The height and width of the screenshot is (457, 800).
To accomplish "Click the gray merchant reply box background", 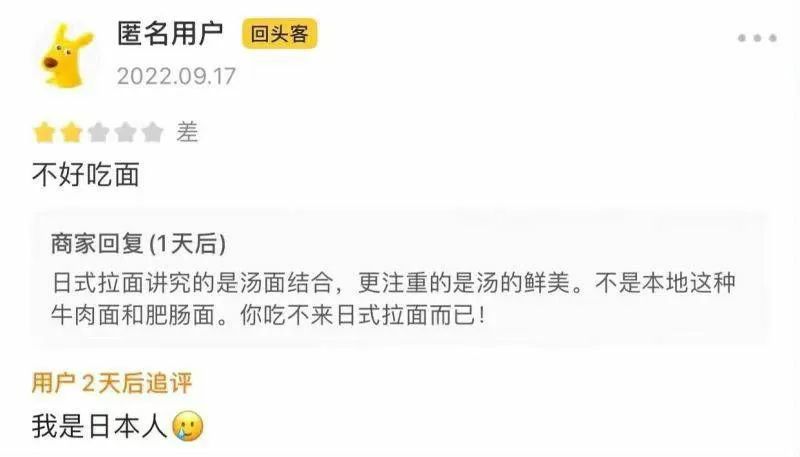I will click(400, 278).
